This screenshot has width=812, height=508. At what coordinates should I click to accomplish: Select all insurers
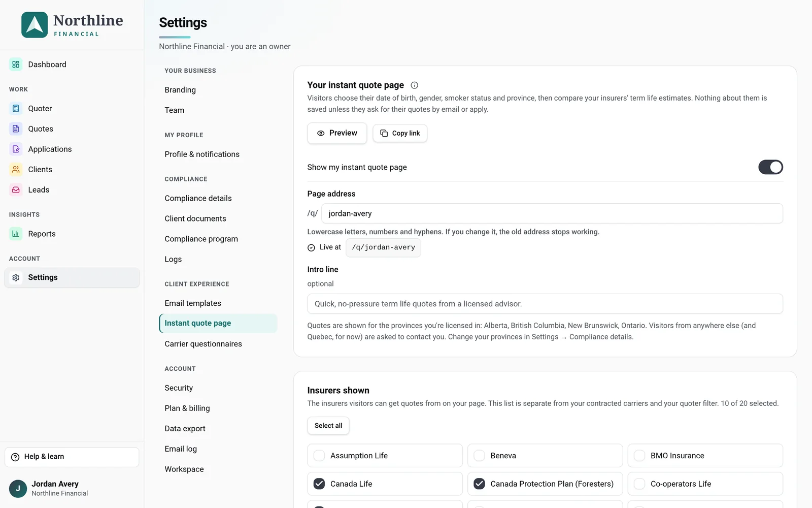pos(328,426)
